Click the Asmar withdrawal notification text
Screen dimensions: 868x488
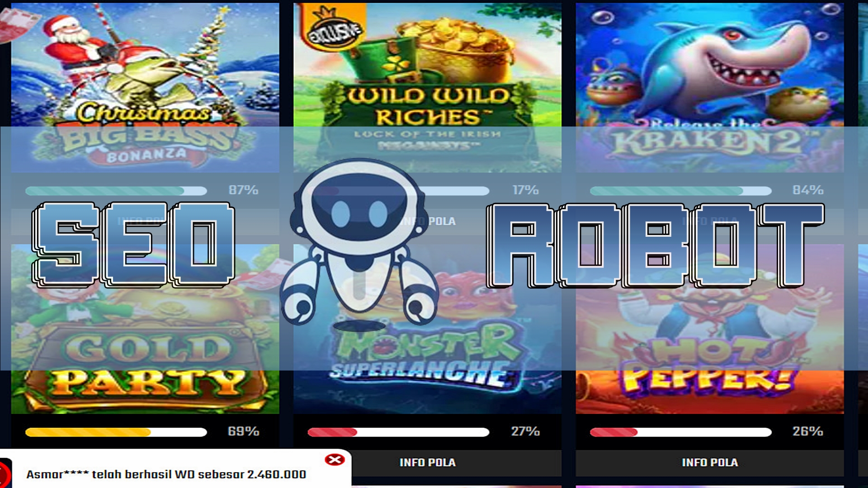tap(166, 474)
